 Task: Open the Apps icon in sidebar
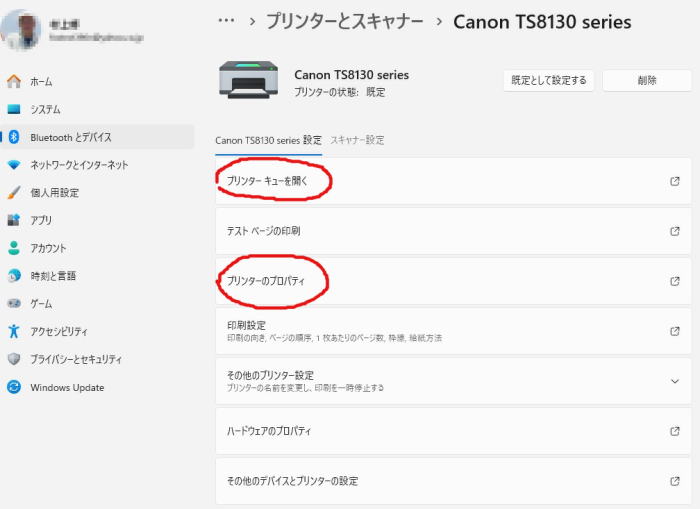click(x=14, y=220)
